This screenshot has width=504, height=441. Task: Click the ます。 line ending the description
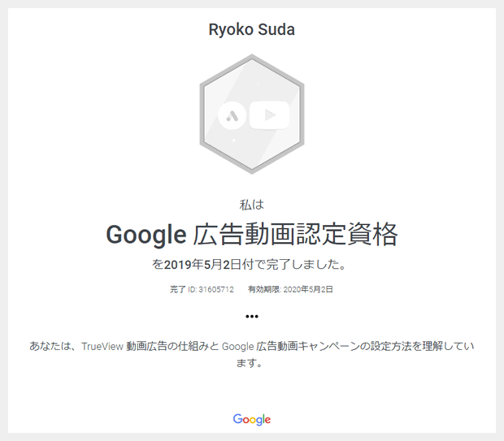click(x=250, y=363)
